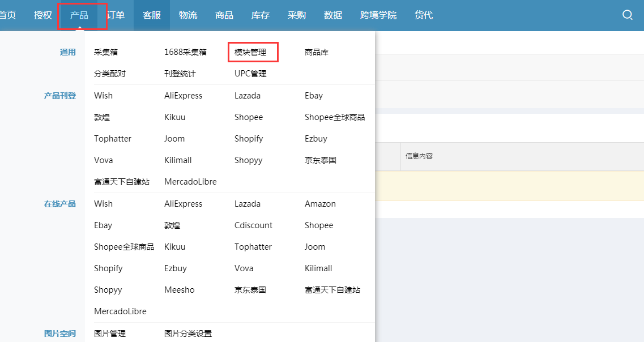Choose Shopee under 产品刊登
This screenshot has width=644, height=342.
click(x=249, y=117)
